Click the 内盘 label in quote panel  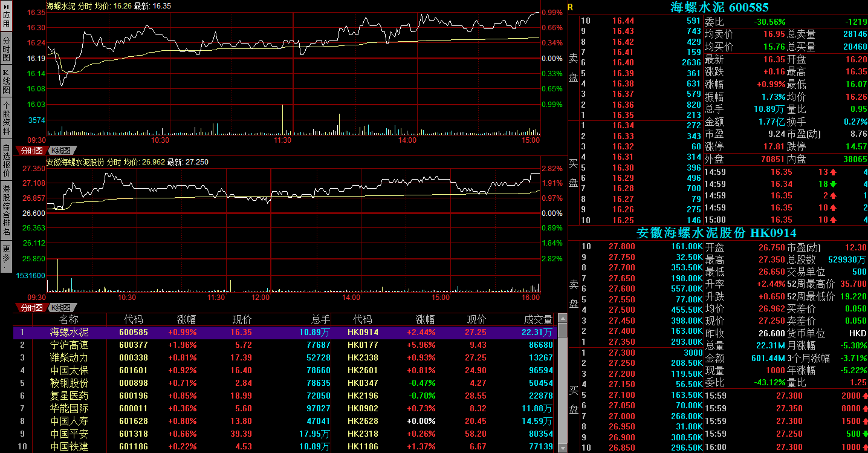pos(797,159)
